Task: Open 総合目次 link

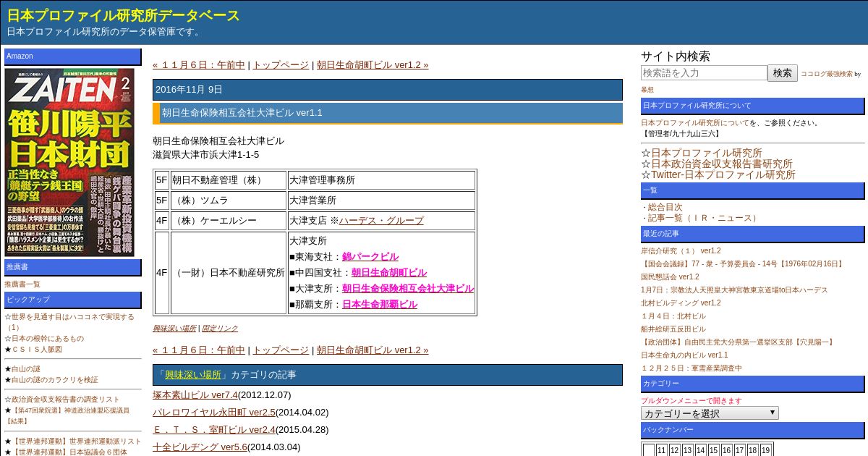Action: (665, 207)
